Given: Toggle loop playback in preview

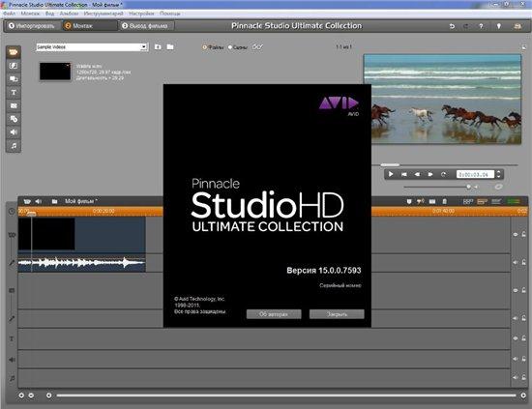Looking at the screenshot, I should pyautogui.click(x=443, y=174).
